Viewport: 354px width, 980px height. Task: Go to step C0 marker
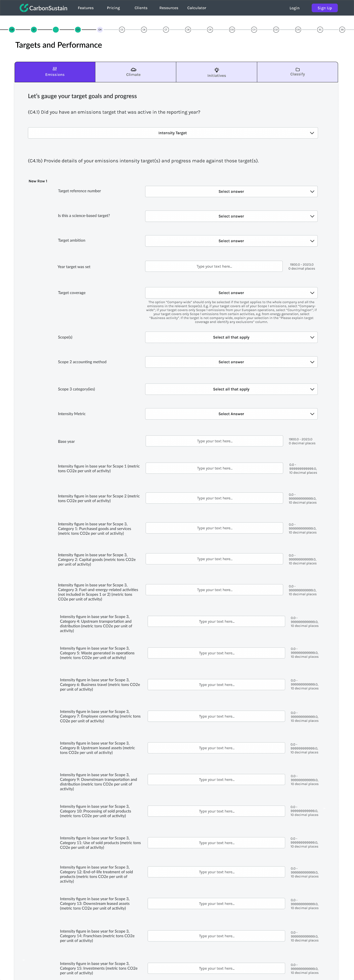tap(12, 29)
